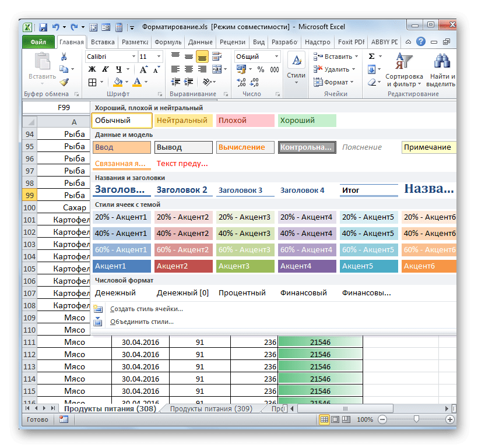Click the Name Box showing F99

(x=57, y=108)
